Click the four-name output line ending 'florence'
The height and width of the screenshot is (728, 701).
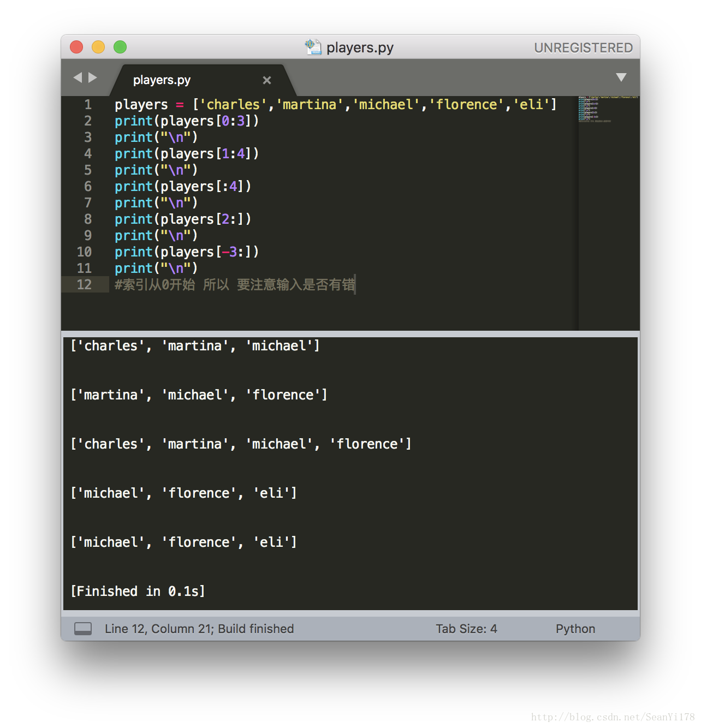241,444
